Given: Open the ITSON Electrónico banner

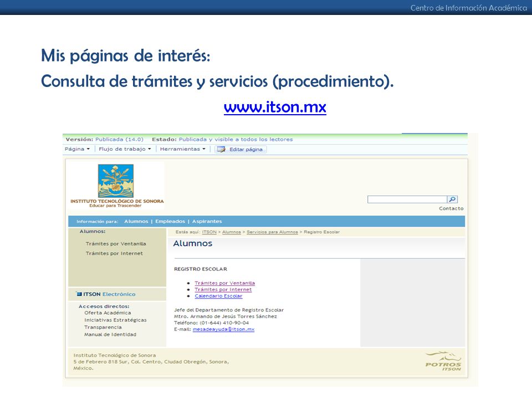Looking at the screenshot, I should click(106, 294).
